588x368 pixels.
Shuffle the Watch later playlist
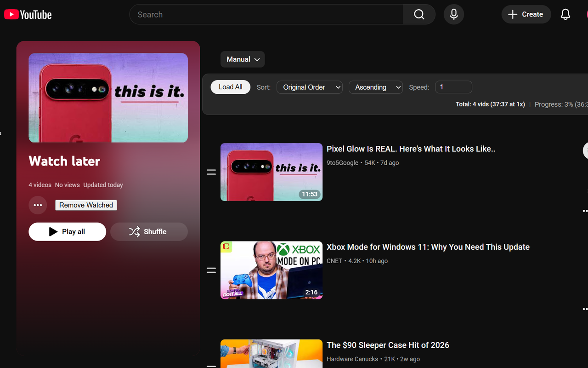[149, 231]
